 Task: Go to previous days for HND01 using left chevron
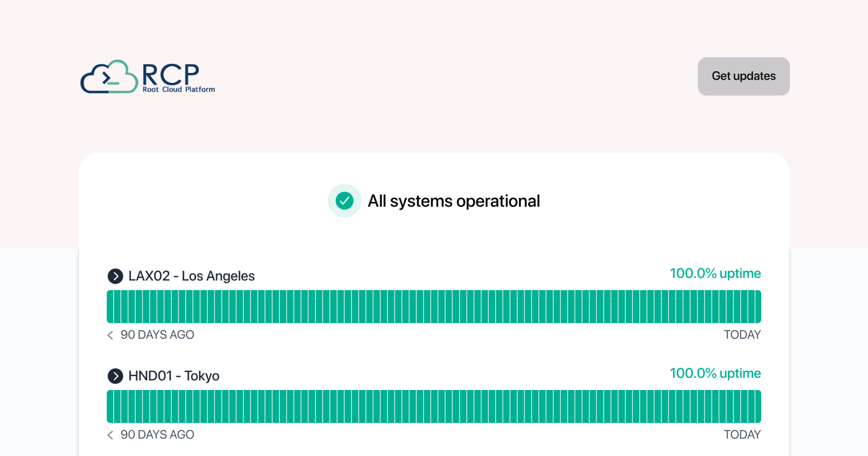coord(110,435)
